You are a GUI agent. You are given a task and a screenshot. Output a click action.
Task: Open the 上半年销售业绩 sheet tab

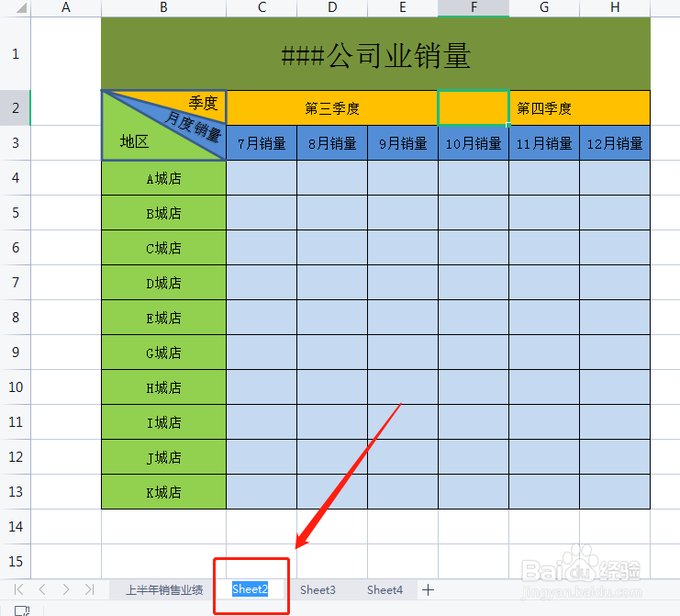point(164,589)
